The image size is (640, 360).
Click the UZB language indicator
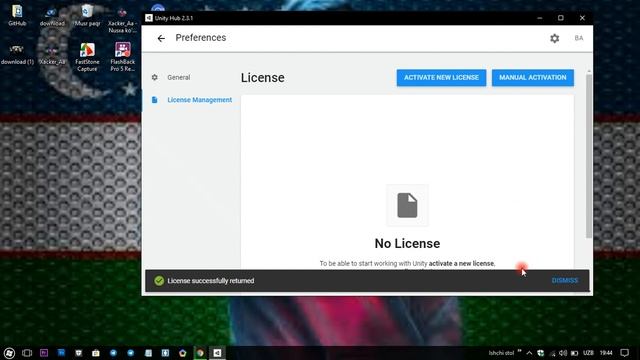point(588,353)
